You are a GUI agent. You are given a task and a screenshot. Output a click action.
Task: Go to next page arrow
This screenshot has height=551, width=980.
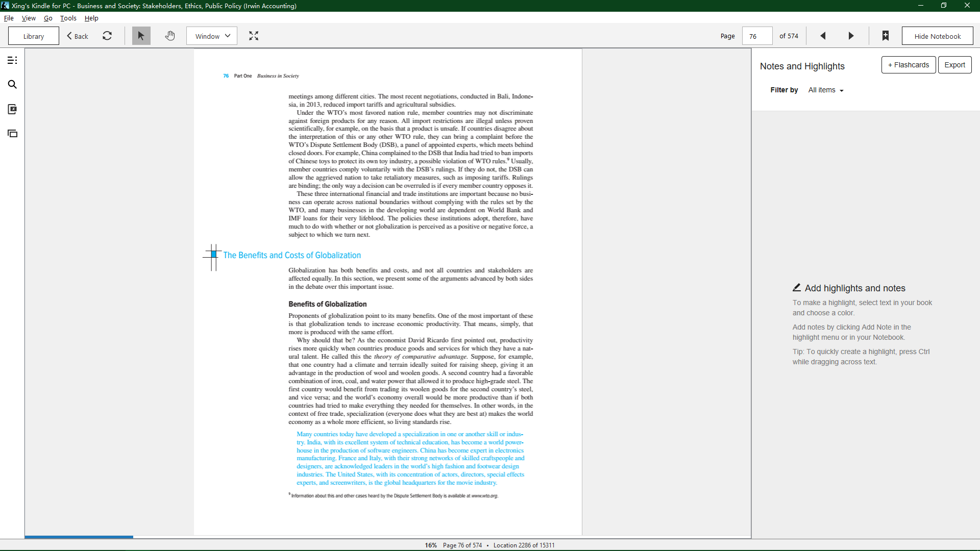coord(851,36)
